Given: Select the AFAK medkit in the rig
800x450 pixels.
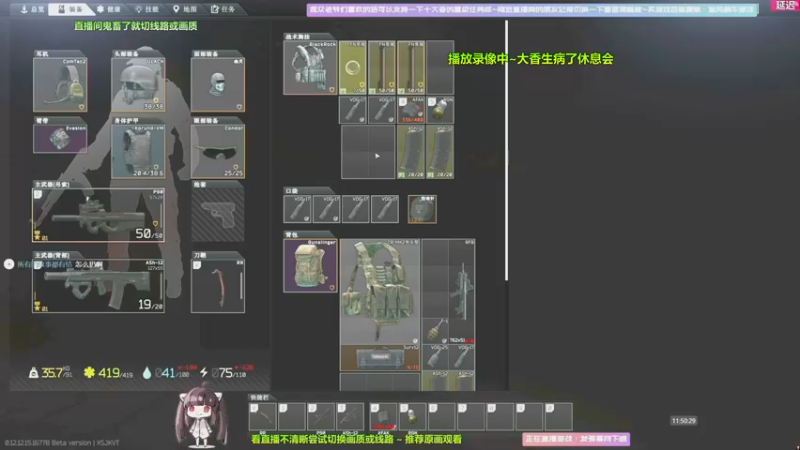Looking at the screenshot, I should [411, 110].
